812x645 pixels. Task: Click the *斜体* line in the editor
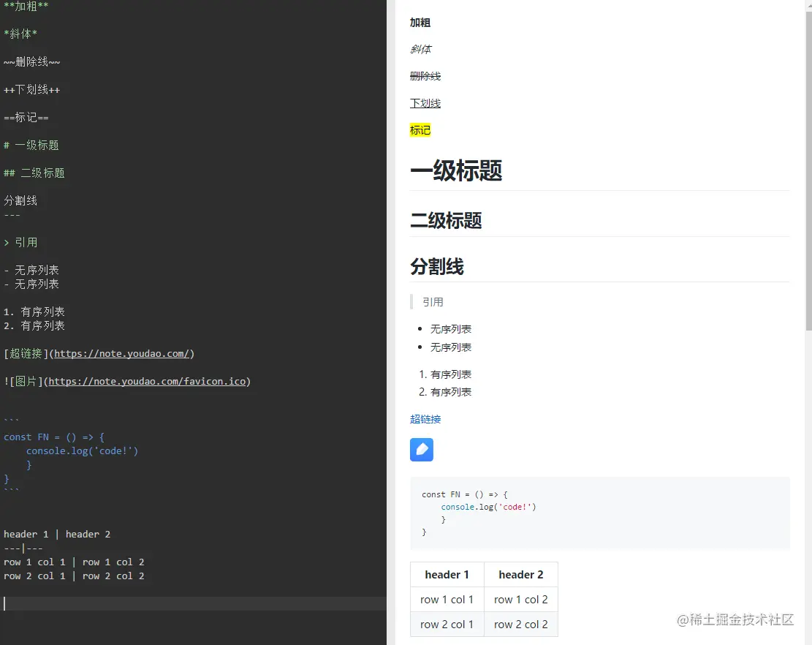coord(20,34)
